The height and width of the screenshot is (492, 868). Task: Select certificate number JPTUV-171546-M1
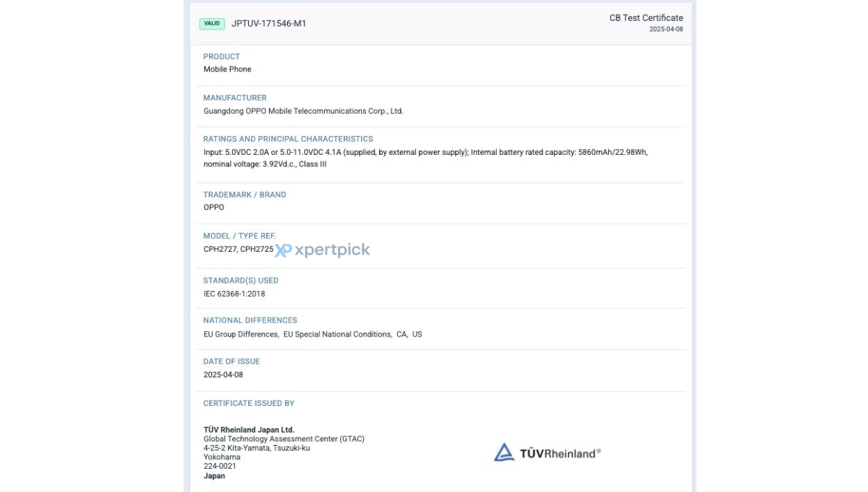click(x=268, y=23)
